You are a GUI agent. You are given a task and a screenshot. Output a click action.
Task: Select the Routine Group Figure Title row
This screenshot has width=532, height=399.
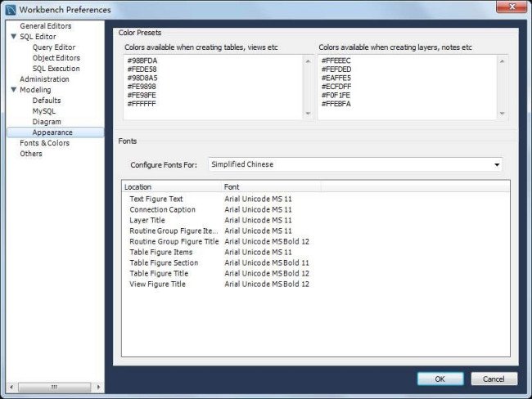316,241
